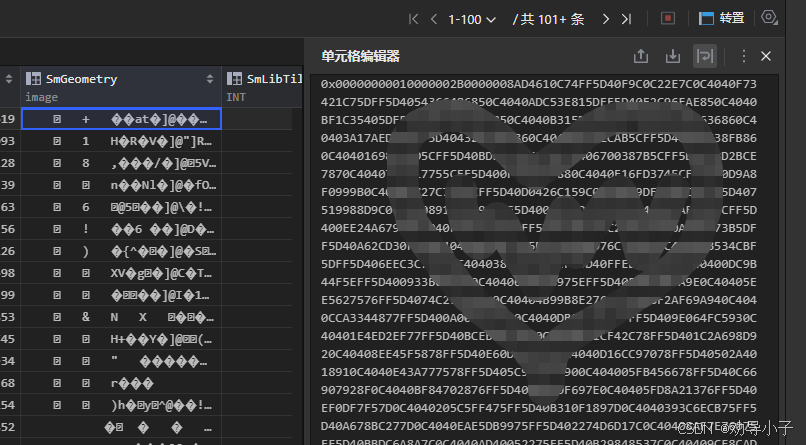Go to the first page of results
The width and height of the screenshot is (806, 445).
[413, 20]
